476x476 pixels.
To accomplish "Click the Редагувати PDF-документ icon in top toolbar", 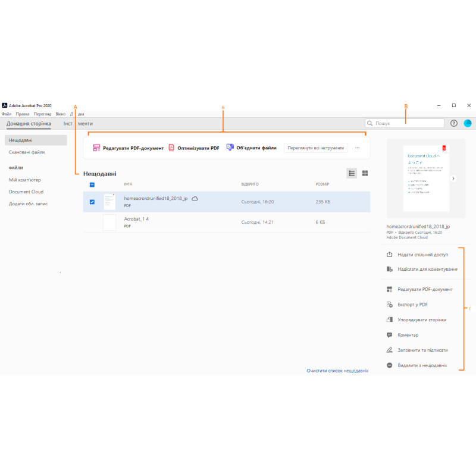I will pyautogui.click(x=96, y=148).
